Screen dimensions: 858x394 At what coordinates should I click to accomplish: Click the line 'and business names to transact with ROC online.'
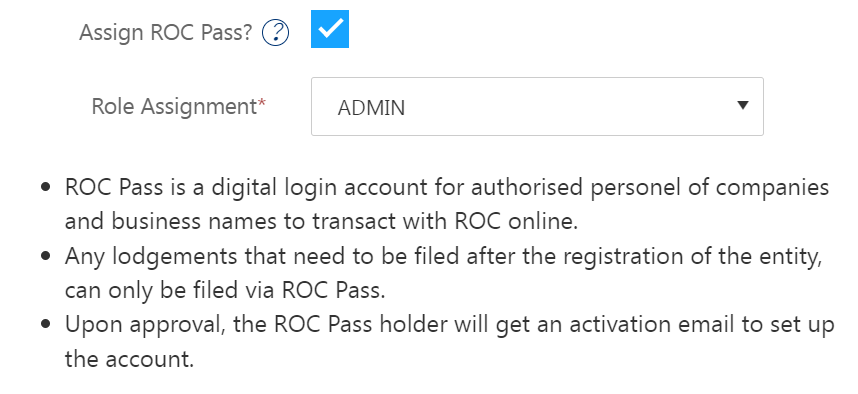(x=321, y=222)
